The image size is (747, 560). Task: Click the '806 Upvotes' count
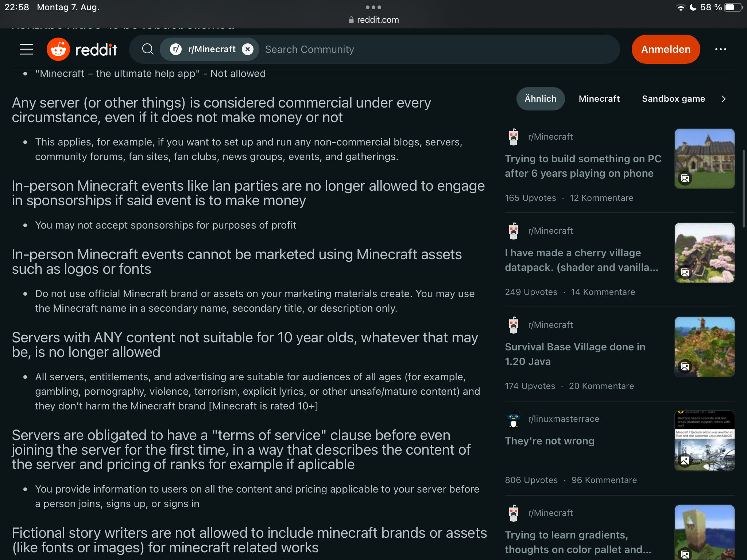531,480
